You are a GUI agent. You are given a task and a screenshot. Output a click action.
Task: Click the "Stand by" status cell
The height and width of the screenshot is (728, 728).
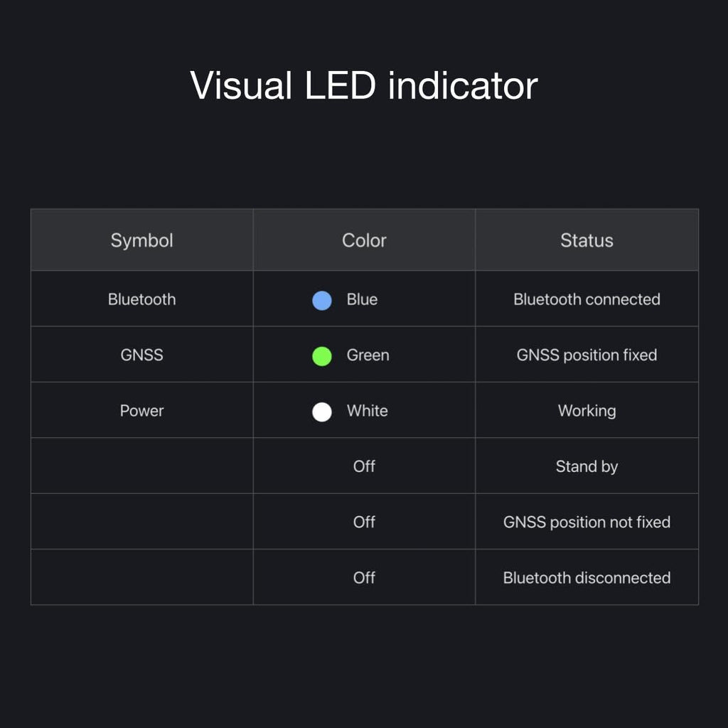point(587,466)
